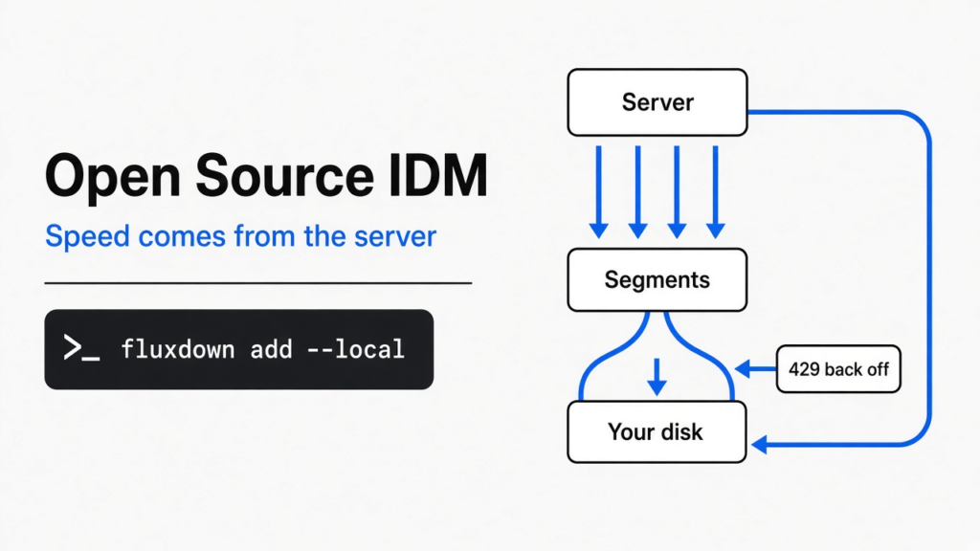Select the Segments box

(657, 280)
